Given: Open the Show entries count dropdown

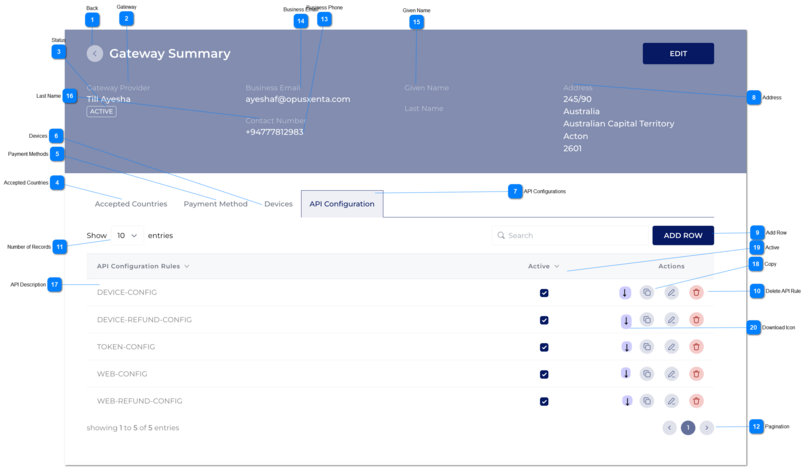Looking at the screenshot, I should tap(127, 236).
